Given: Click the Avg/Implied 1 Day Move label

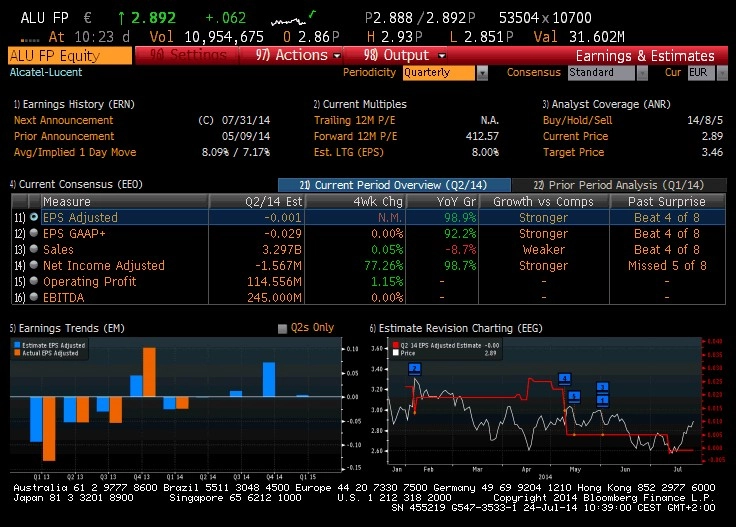Looking at the screenshot, I should coord(75,152).
